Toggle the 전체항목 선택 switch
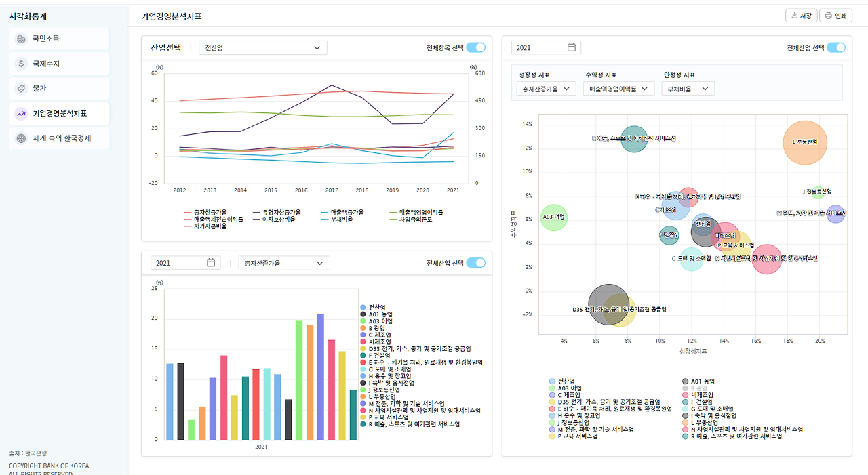This screenshot has width=868, height=475. 476,47
